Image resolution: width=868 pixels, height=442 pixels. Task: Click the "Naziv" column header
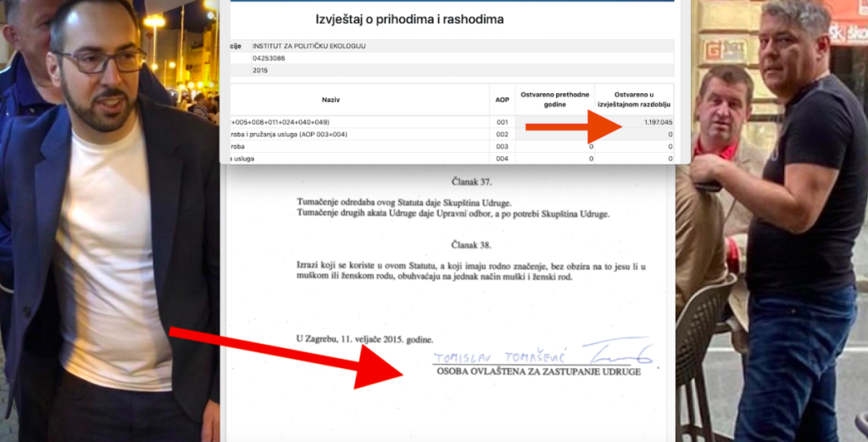331,100
